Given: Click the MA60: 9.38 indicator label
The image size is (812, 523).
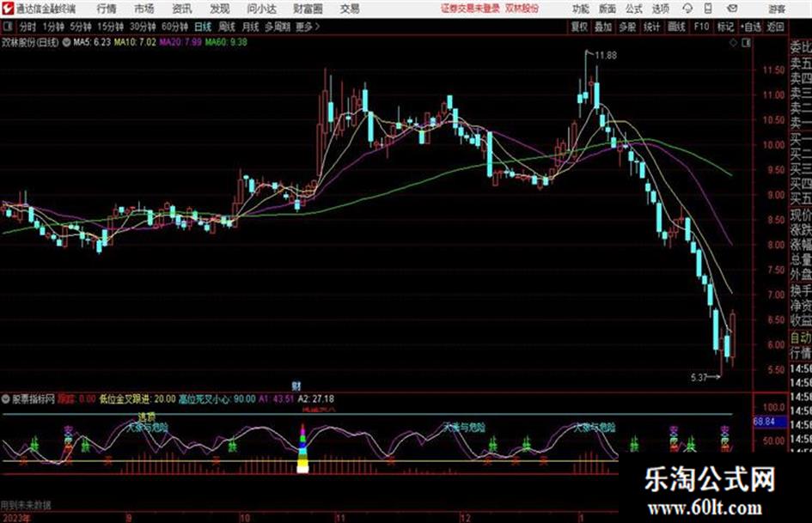Looking at the screenshot, I should tap(226, 42).
